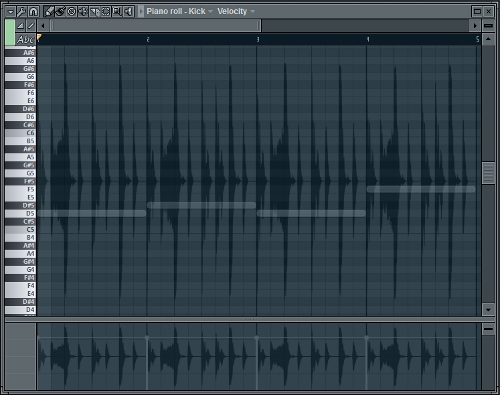This screenshot has width=500, height=395.
Task: Open the Piano roll - Kick channel dropdown
Action: coord(180,11)
